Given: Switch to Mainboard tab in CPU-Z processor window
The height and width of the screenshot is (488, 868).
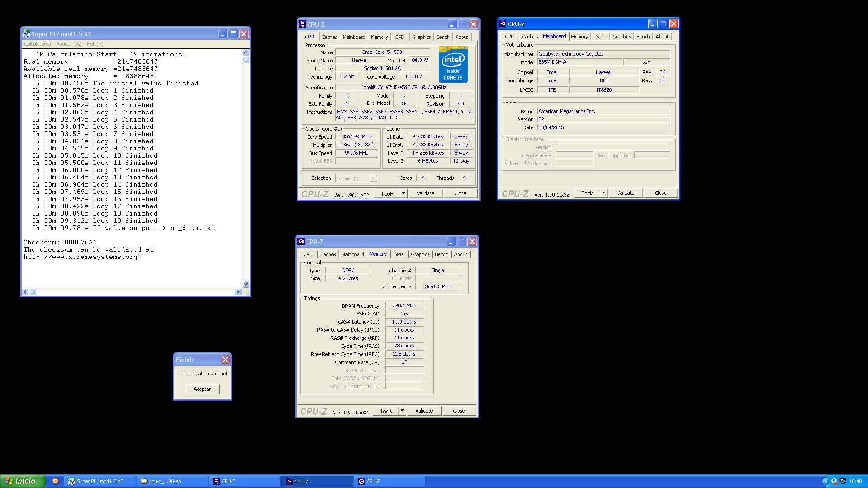Looking at the screenshot, I should pos(354,37).
